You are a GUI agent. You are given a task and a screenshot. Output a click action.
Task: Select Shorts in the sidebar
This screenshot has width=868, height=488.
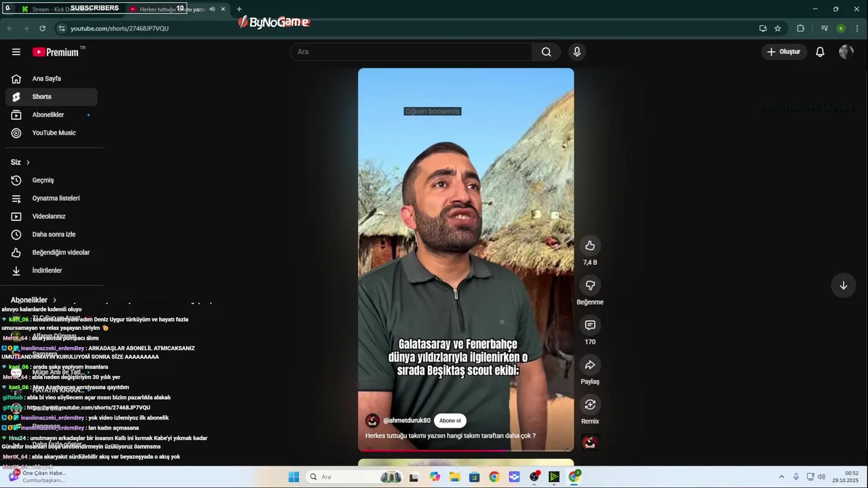coord(52,97)
